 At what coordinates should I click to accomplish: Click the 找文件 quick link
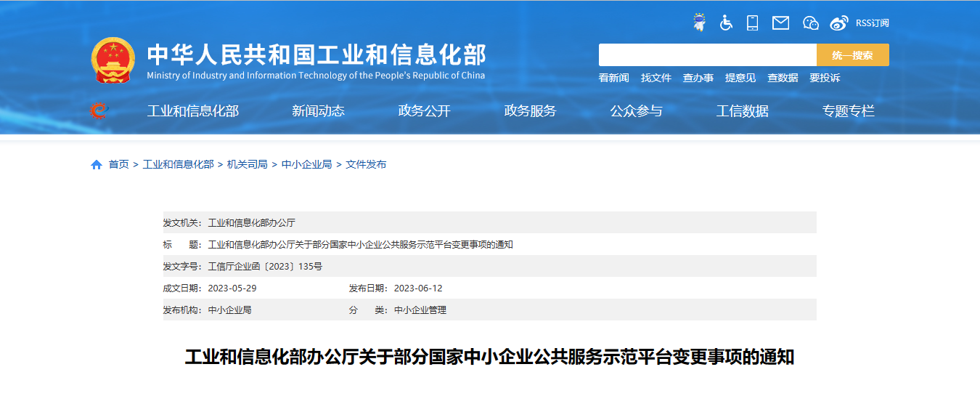coord(656,78)
